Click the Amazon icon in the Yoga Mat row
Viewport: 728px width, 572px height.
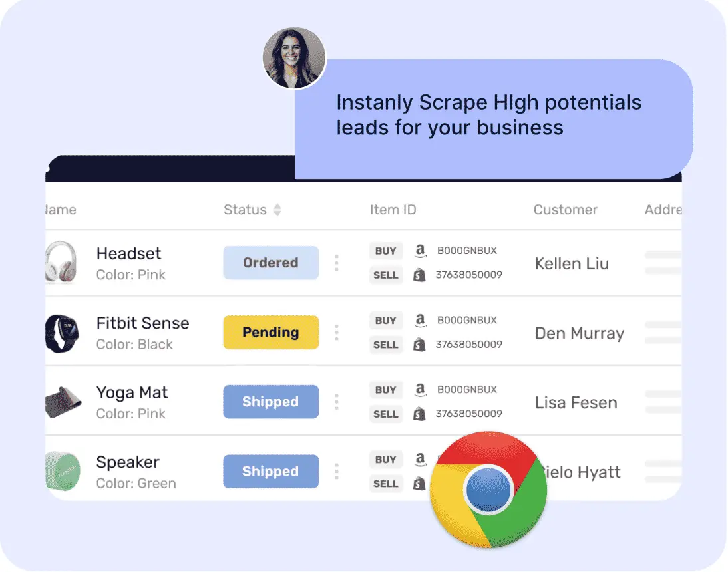coord(420,390)
